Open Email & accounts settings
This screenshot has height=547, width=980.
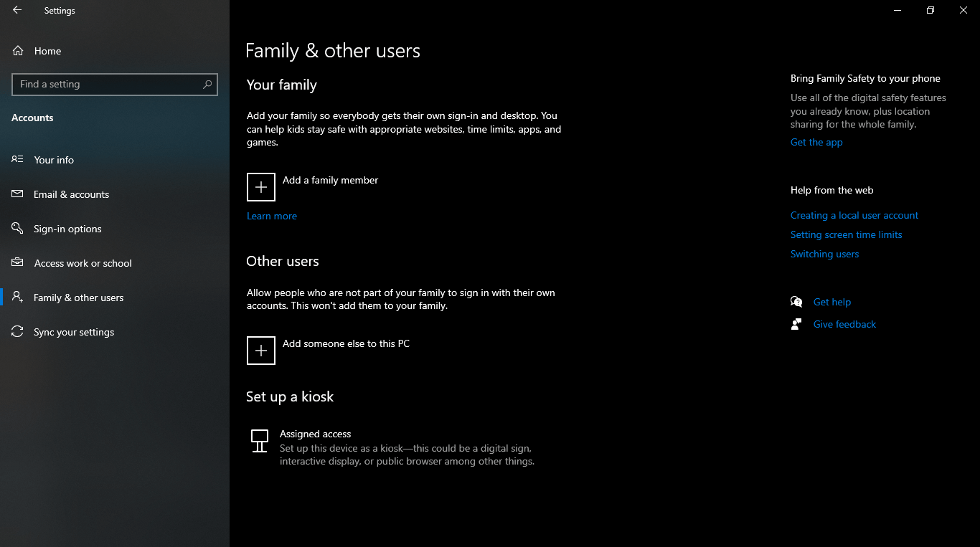click(x=71, y=194)
